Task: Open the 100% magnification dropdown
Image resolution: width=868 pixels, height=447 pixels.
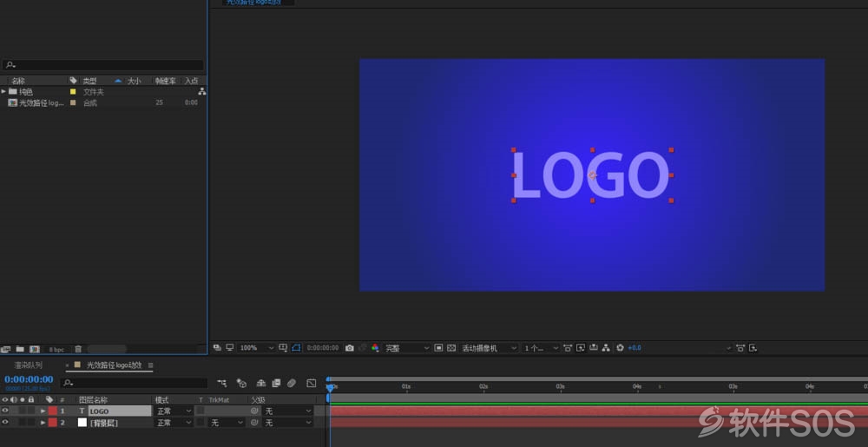Action: pos(256,348)
